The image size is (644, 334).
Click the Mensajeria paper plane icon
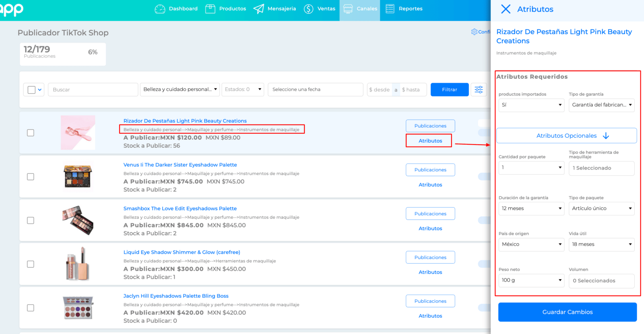pos(259,9)
